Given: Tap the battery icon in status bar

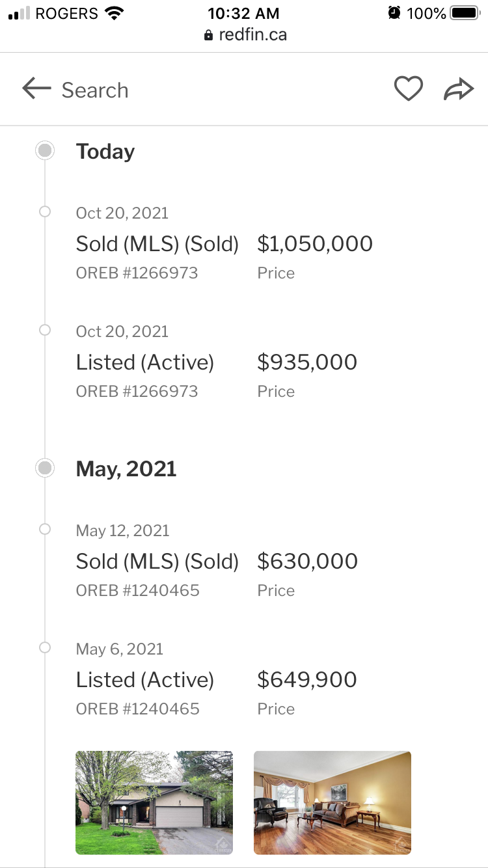Looking at the screenshot, I should [x=465, y=13].
